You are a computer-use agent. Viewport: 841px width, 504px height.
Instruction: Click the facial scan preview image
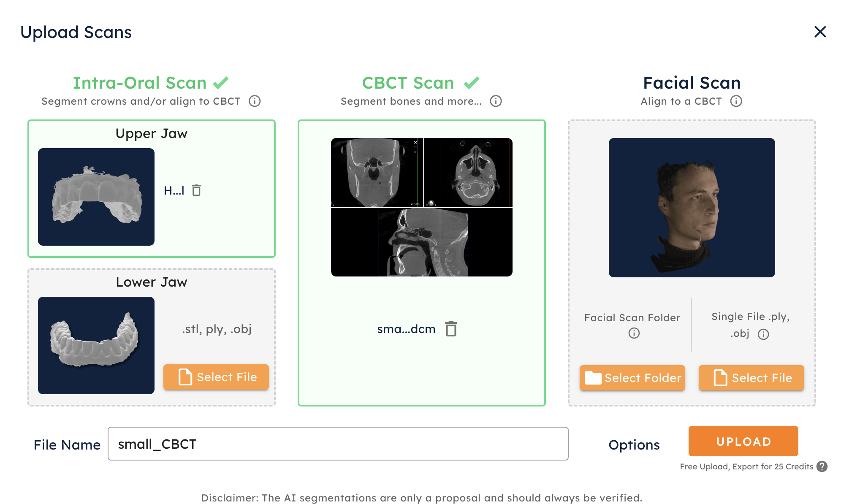pyautogui.click(x=692, y=208)
